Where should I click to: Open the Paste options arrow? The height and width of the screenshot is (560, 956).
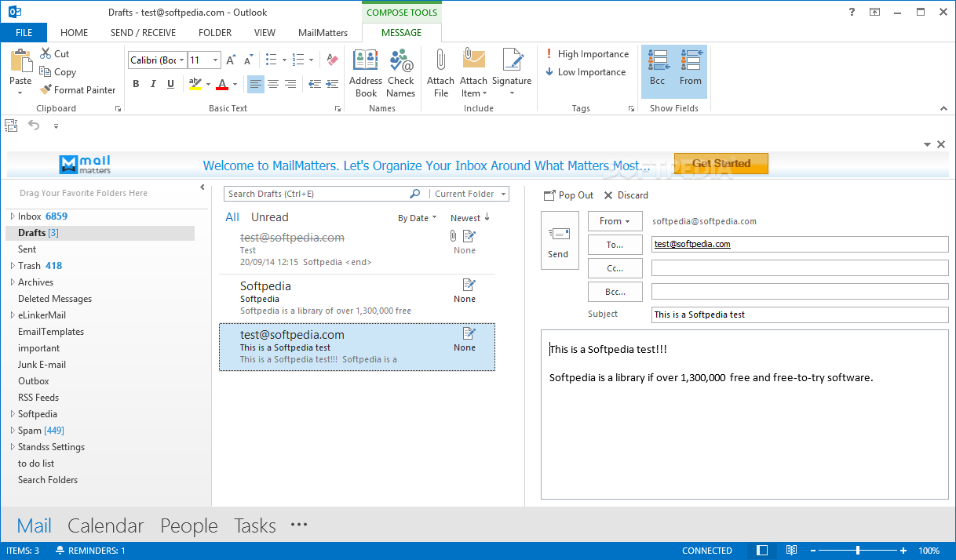(x=20, y=93)
